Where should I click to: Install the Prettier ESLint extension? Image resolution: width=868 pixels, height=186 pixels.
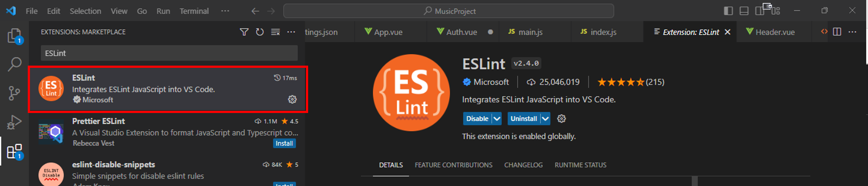(x=284, y=143)
